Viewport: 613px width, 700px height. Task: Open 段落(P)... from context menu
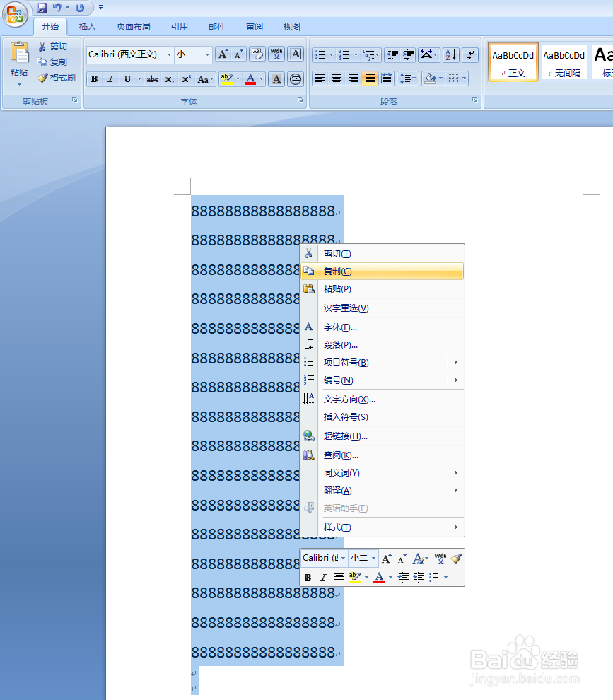[x=383, y=344]
